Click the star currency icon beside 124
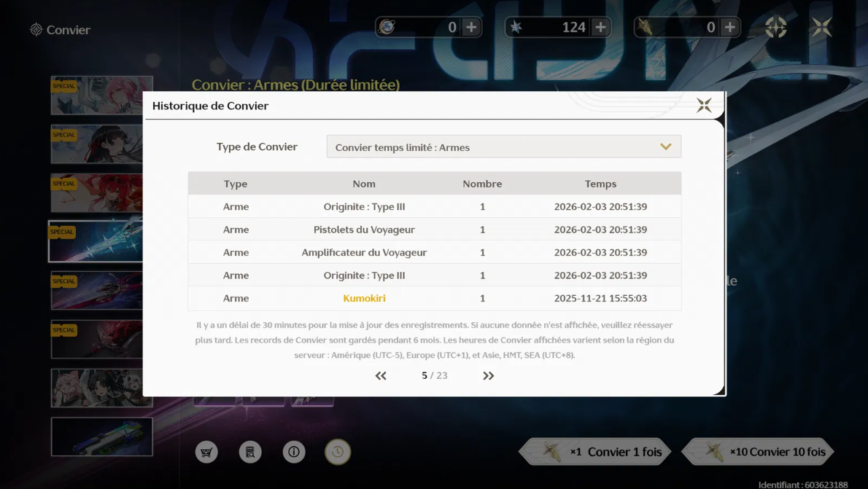The height and width of the screenshot is (489, 868). pyautogui.click(x=516, y=27)
